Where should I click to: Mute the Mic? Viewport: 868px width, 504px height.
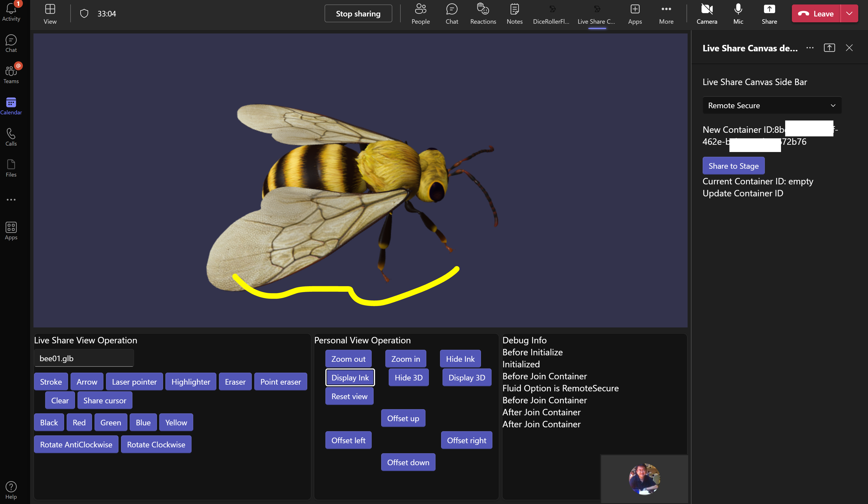[x=738, y=14]
